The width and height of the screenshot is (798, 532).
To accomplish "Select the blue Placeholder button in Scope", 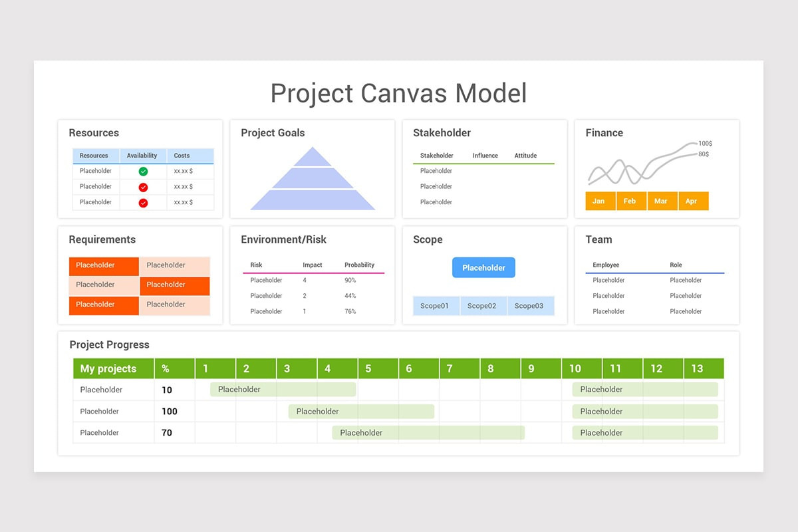I will [x=483, y=267].
